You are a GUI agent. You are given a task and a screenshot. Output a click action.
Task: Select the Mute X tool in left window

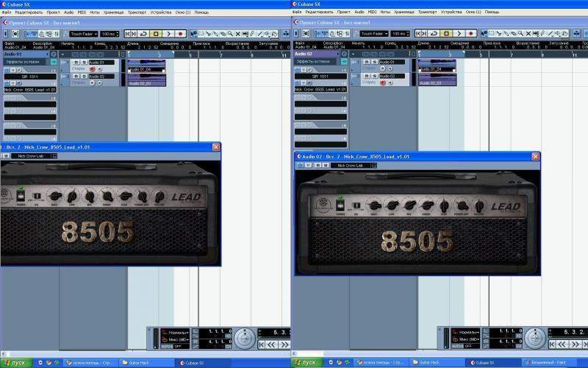(x=237, y=34)
